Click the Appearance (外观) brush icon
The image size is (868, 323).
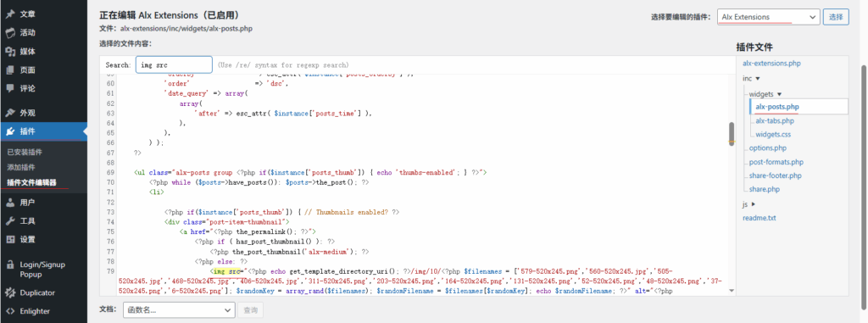pyautogui.click(x=10, y=113)
